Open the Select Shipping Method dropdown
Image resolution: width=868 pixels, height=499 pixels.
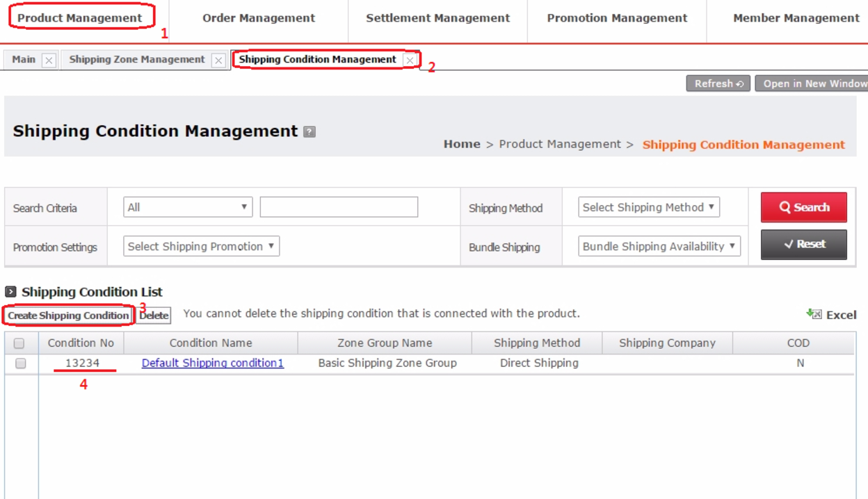(649, 207)
